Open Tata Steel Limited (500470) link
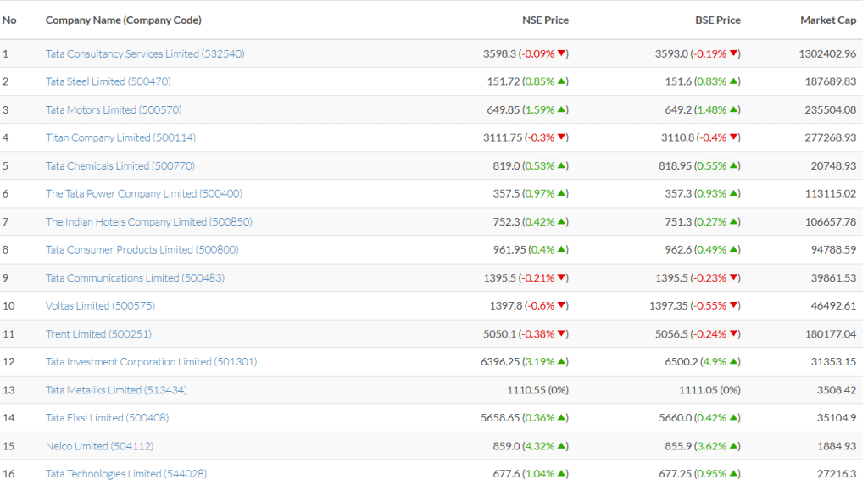 (108, 81)
